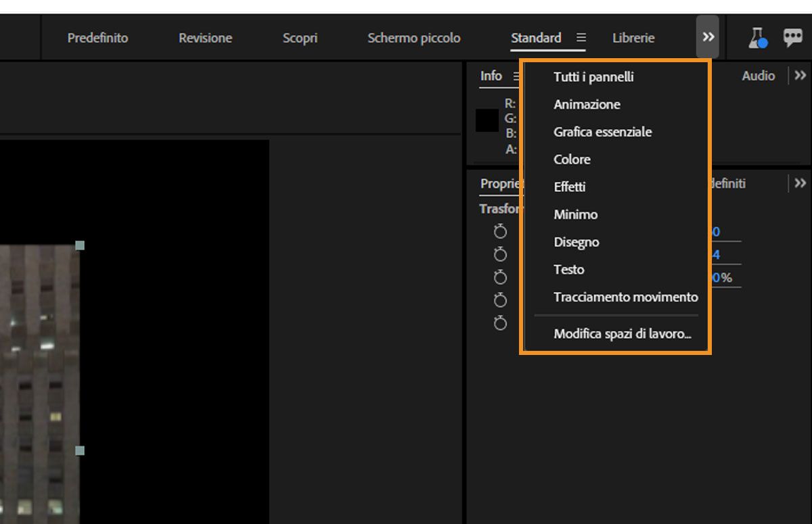Open the Info panel menu icon
This screenshot has height=524, width=812.
tap(516, 76)
